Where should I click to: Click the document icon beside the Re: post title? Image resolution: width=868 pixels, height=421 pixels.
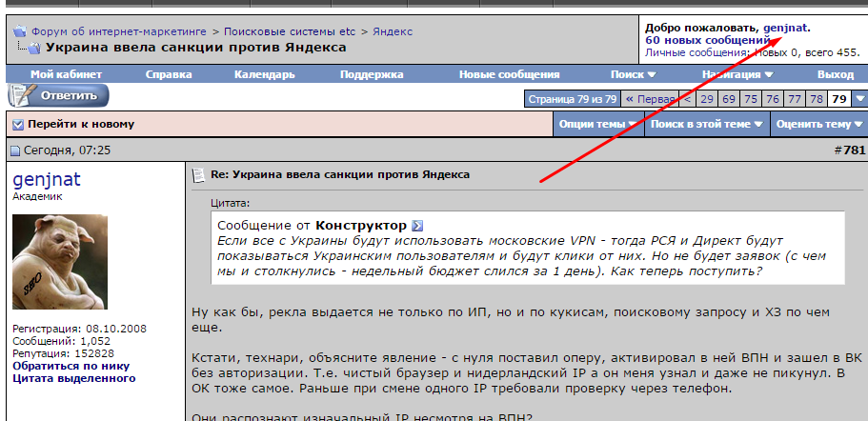pos(198,175)
